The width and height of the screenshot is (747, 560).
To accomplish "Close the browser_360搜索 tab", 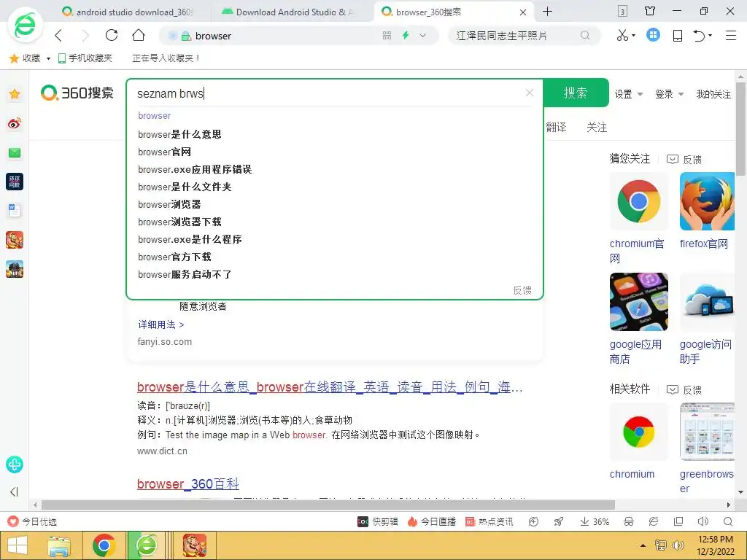I will tap(523, 12).
